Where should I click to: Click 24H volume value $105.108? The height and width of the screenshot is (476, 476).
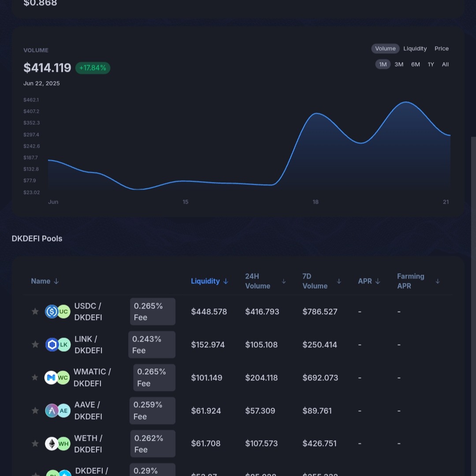tap(261, 345)
